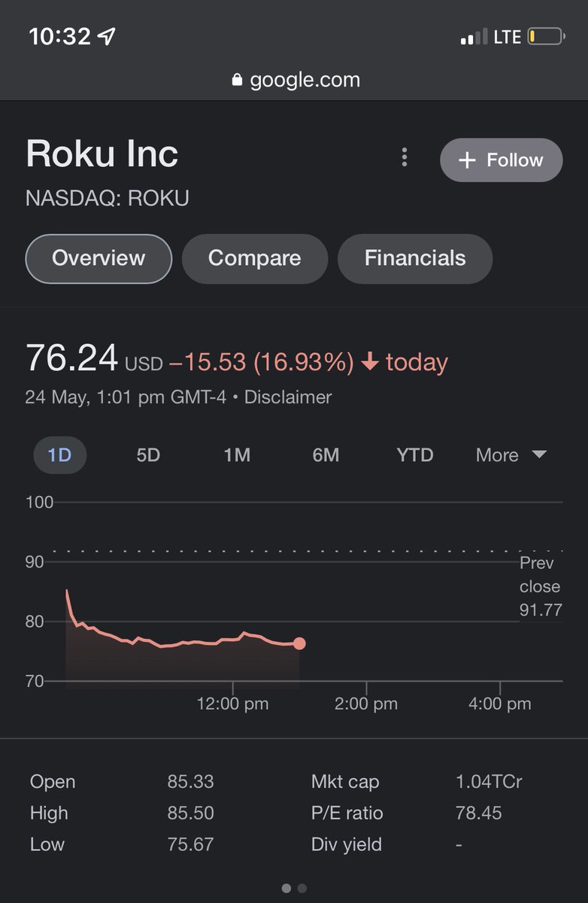Screen dimensions: 588x903
Task: Switch to the Compare tab
Action: tap(254, 258)
